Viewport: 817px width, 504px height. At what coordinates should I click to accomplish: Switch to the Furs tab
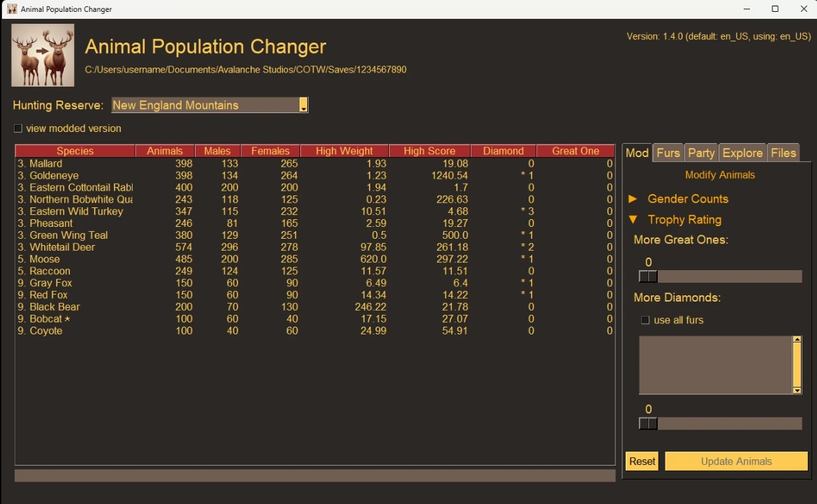point(668,153)
